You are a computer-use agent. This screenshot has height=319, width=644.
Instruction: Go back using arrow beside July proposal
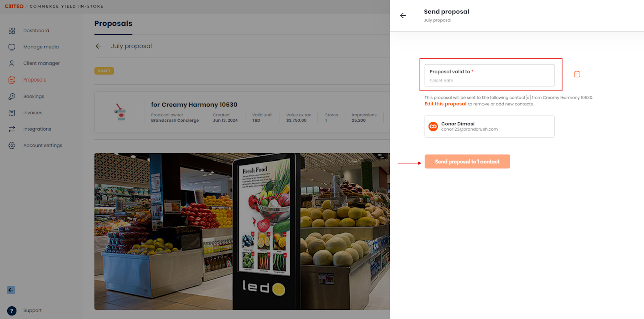tap(98, 46)
